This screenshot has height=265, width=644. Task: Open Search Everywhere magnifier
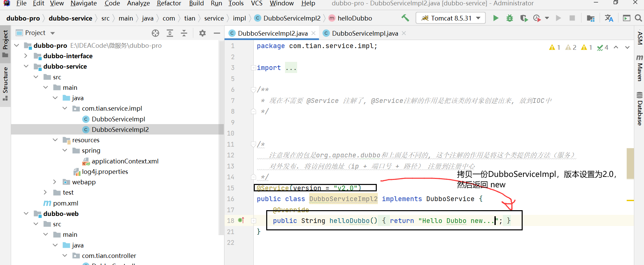coord(638,18)
